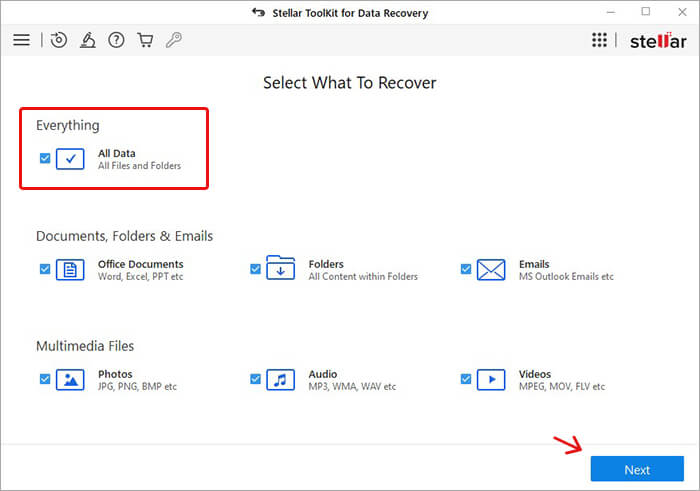Click 'MP3, WMA, WAV etc' description
The width and height of the screenshot is (700, 491).
click(x=352, y=387)
